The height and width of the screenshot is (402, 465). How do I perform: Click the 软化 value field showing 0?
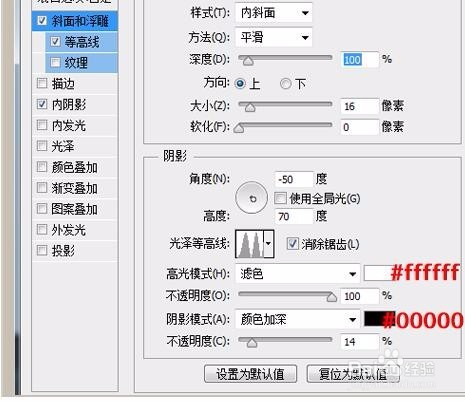tap(360, 127)
